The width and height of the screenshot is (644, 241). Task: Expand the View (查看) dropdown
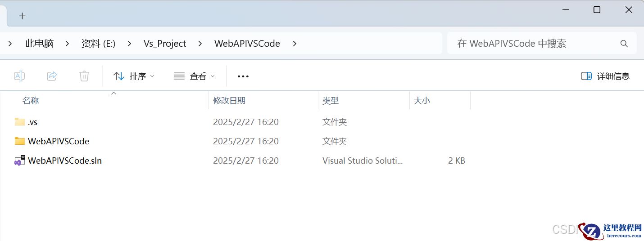[x=194, y=76]
